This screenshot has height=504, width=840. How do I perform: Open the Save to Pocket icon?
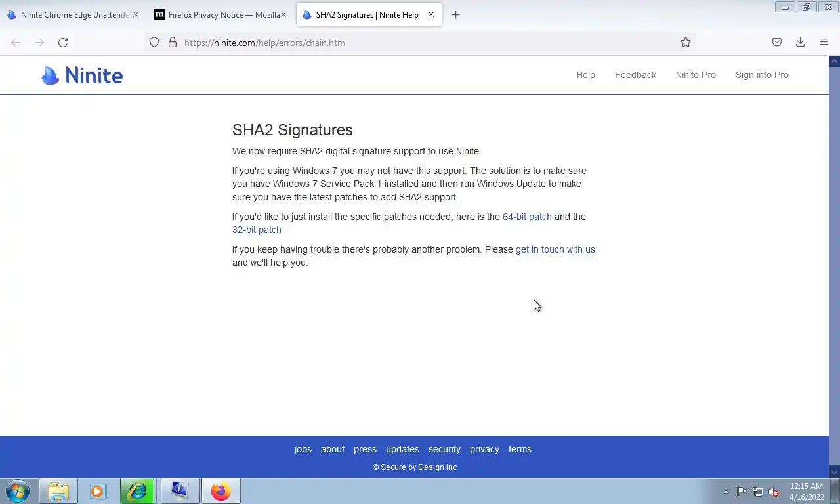(777, 42)
